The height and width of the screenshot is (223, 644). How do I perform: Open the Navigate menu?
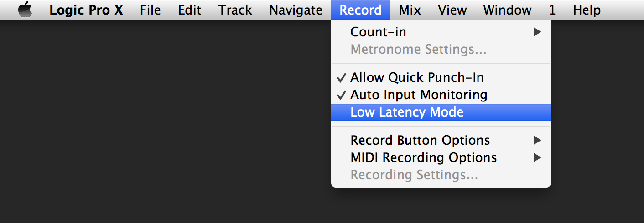296,10
